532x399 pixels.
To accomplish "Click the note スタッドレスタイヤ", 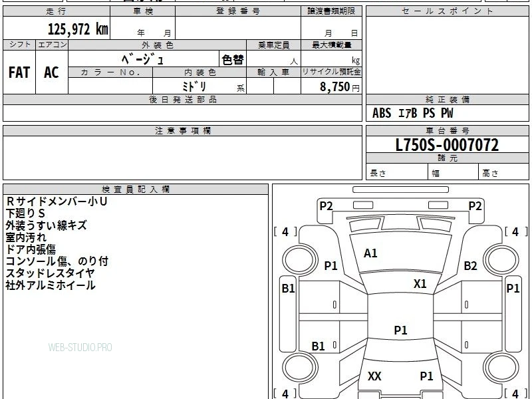I will tap(51, 273).
